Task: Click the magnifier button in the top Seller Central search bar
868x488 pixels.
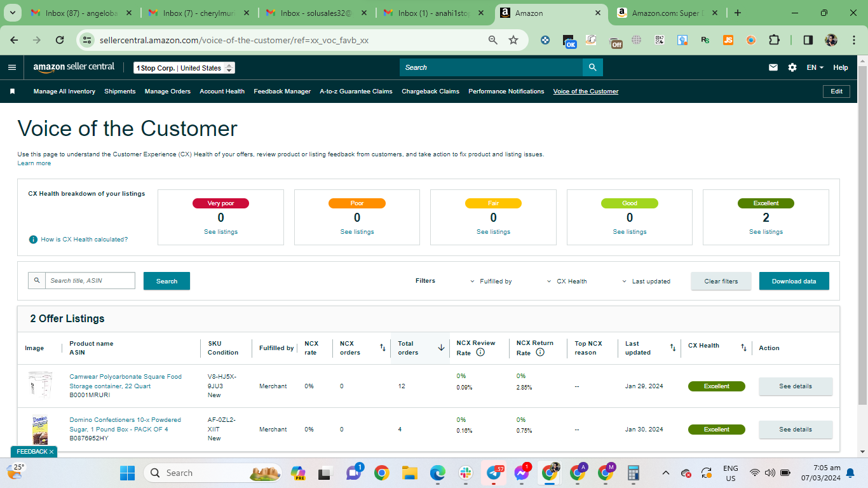Action: pyautogui.click(x=592, y=67)
